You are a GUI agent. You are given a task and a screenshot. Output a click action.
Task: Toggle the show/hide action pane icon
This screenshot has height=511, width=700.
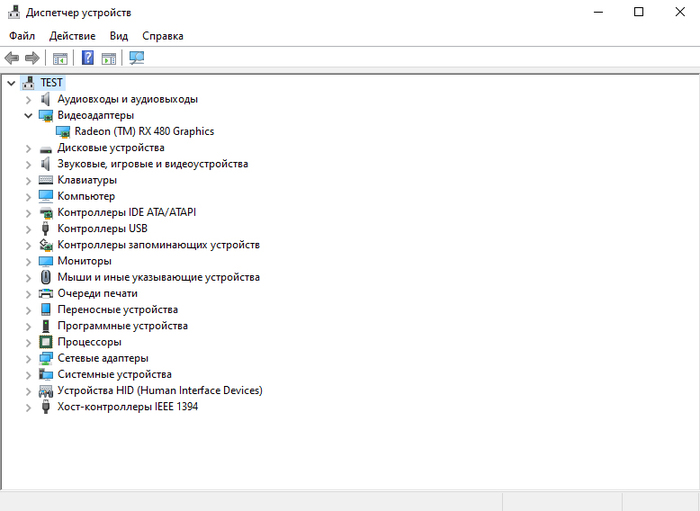(109, 58)
